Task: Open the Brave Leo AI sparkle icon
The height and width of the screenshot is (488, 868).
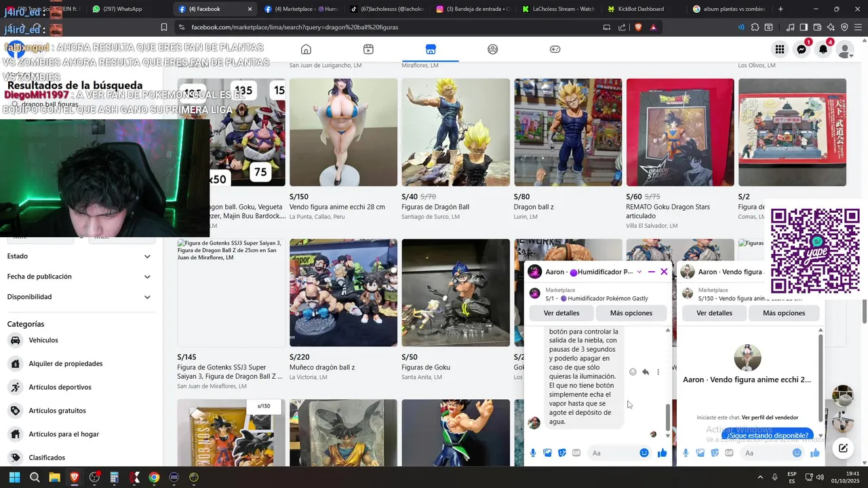Action: (831, 27)
